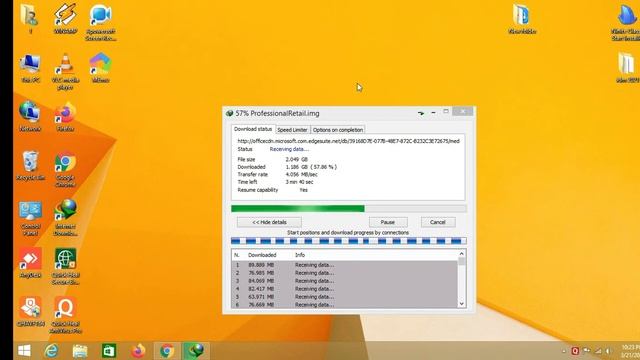Select connection row 2 with 76.985 MB
Image resolution: width=640 pixels, height=360 pixels.
(x=345, y=273)
